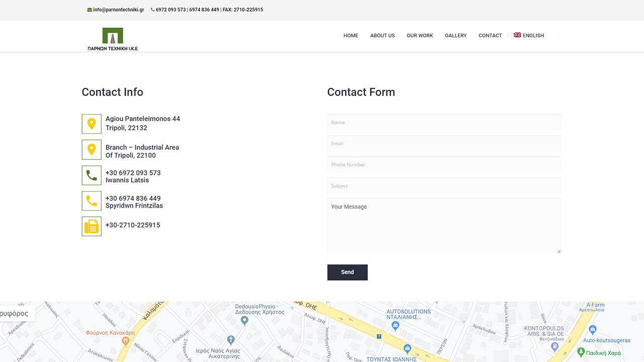Click the Parnon Techniki company logo
The image size is (644, 362).
[x=112, y=39]
